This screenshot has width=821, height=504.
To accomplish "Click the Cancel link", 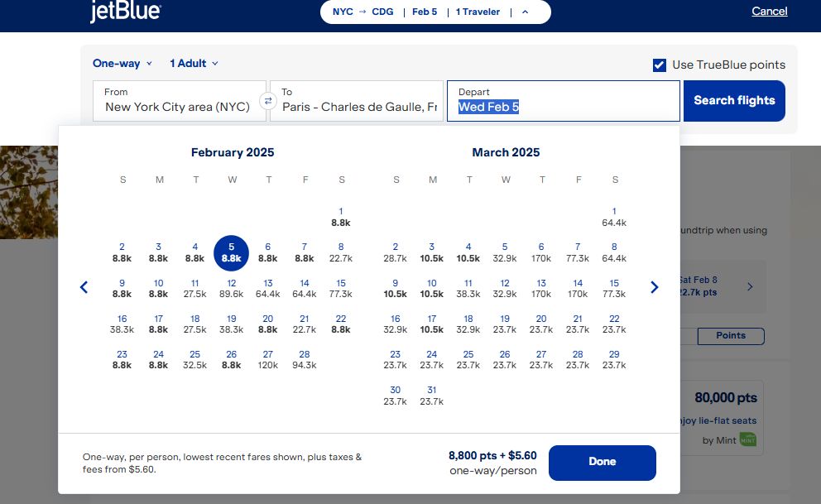I will click(769, 12).
